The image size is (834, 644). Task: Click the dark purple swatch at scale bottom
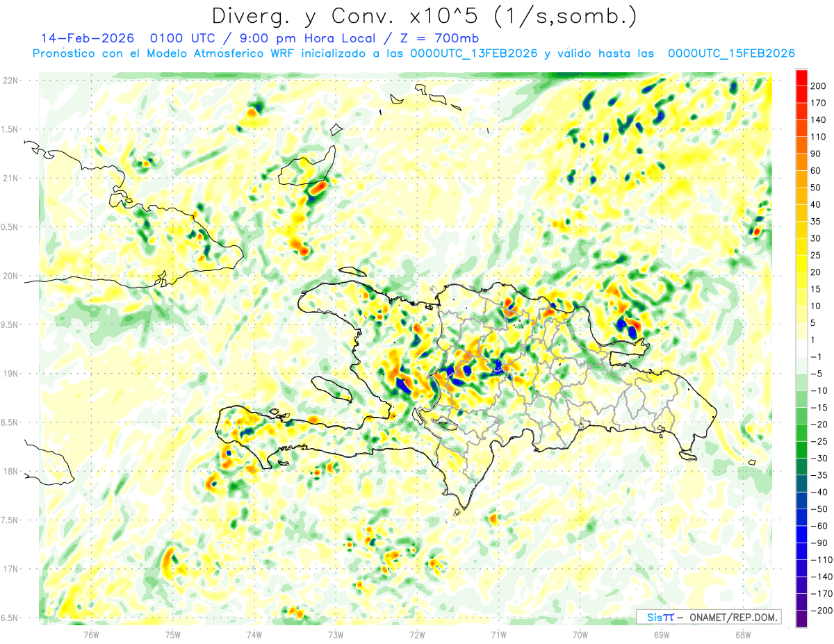[801, 619]
